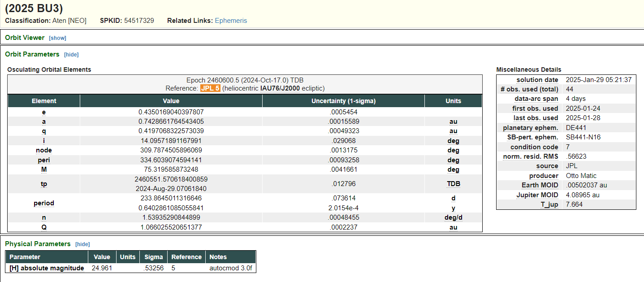The image size is (644, 282).
Task: Select period value 233.8645011316646 in days
Action: click(171, 198)
